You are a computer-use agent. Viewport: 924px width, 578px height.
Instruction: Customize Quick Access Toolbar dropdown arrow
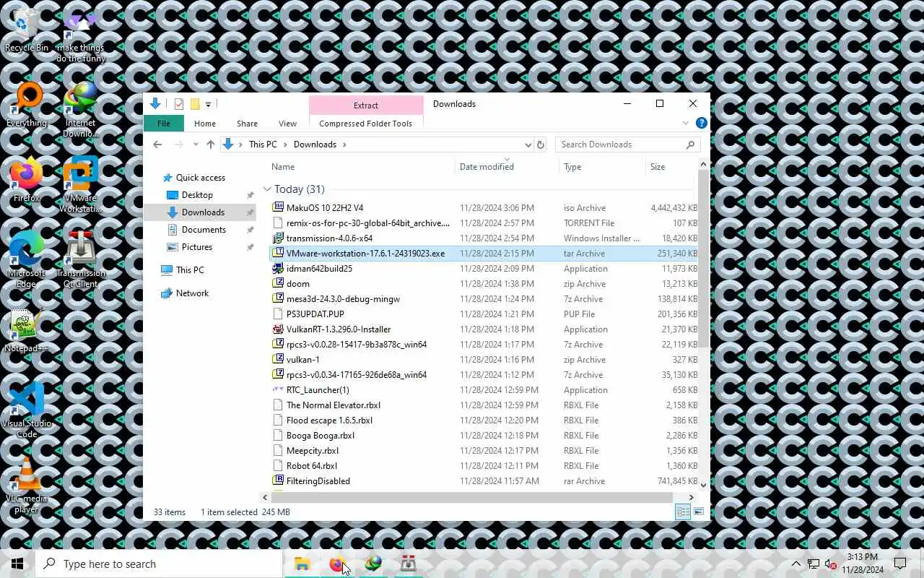pyautogui.click(x=208, y=105)
